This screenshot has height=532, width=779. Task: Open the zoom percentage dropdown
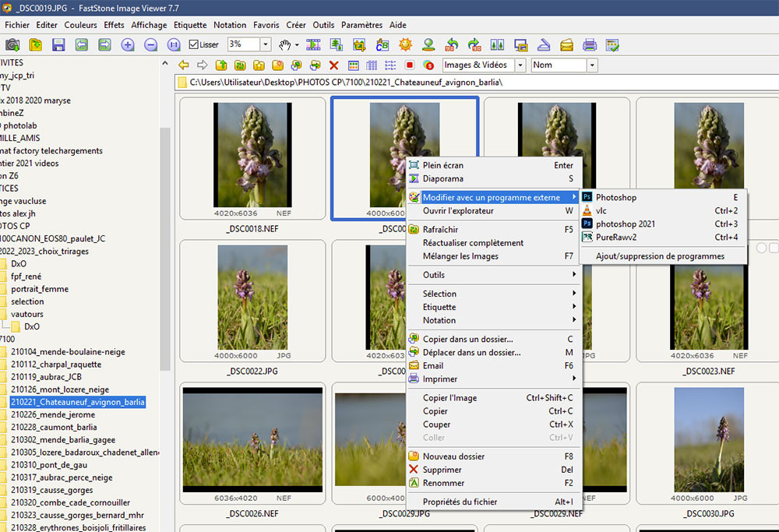(x=265, y=45)
